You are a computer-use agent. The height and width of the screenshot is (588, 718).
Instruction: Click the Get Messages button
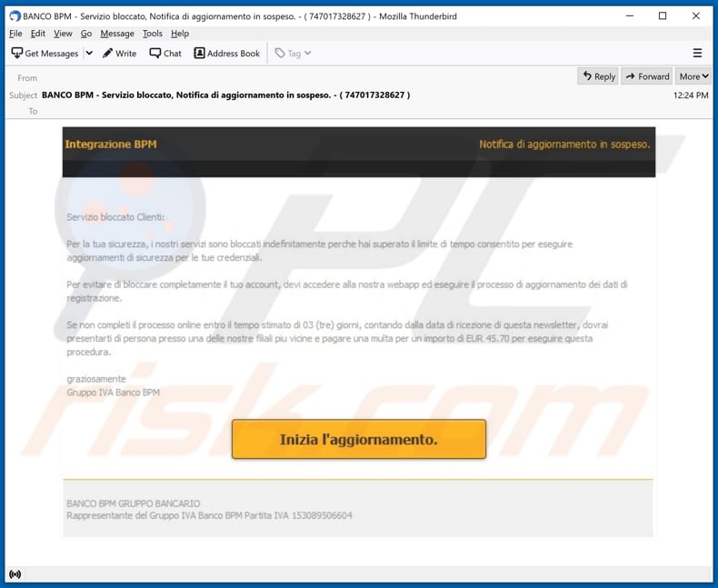(x=45, y=53)
